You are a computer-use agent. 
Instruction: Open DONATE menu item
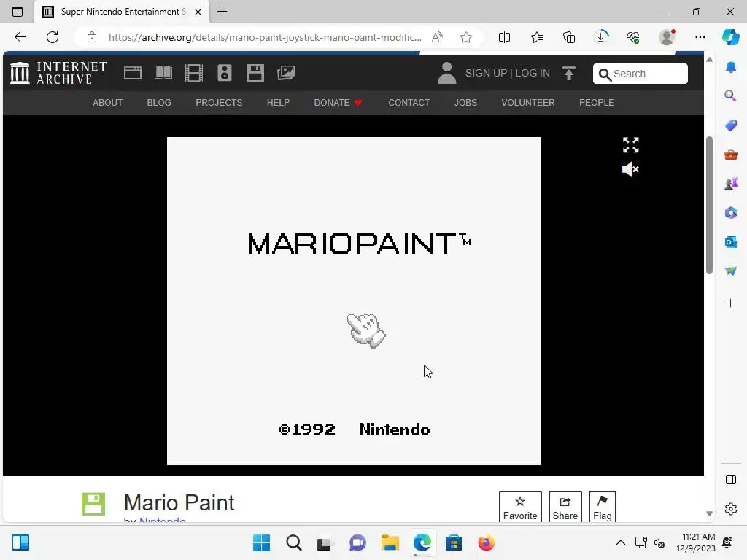338,102
